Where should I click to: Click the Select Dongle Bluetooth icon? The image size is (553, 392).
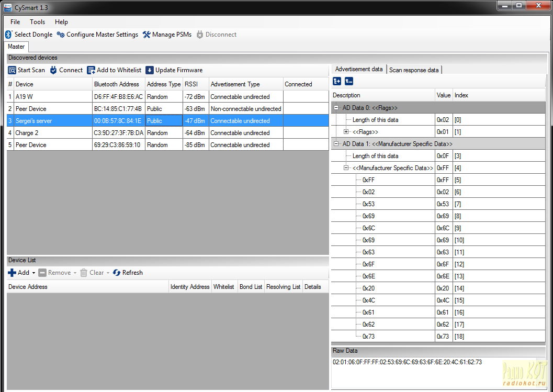click(8, 35)
